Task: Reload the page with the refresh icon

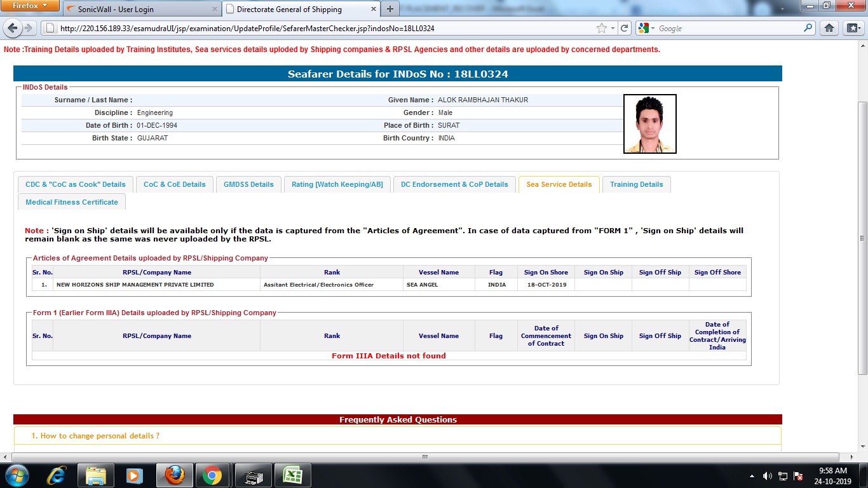Action: coord(625,29)
